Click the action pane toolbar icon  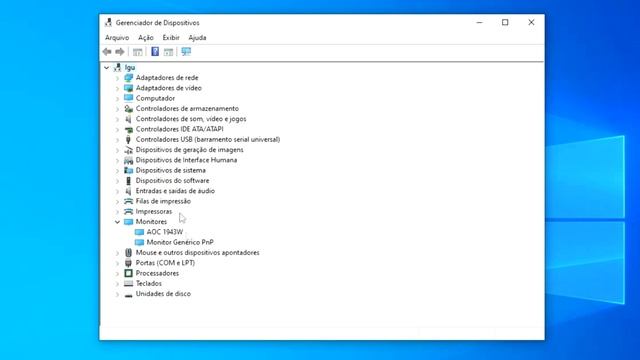click(x=169, y=52)
